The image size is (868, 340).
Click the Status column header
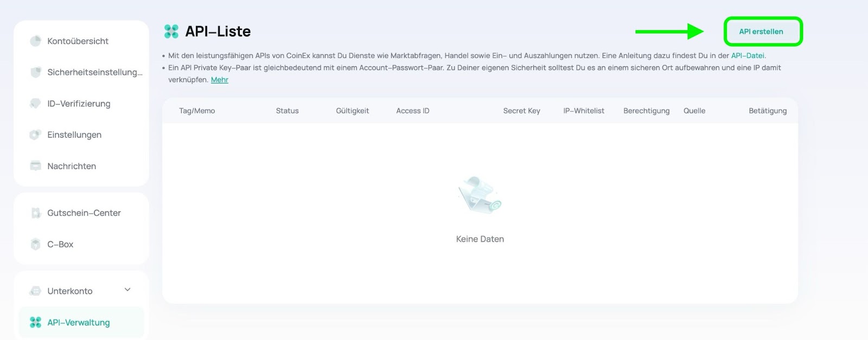(287, 111)
